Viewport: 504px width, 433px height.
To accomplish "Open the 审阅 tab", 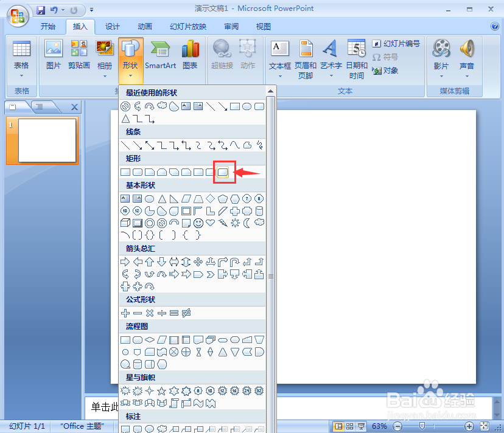I will coord(231,27).
